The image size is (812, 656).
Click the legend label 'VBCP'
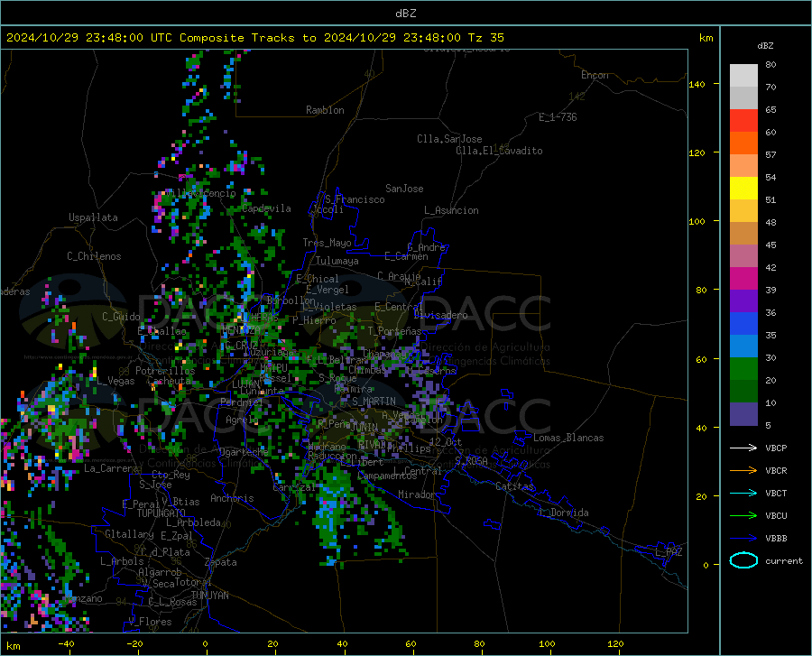(776, 448)
